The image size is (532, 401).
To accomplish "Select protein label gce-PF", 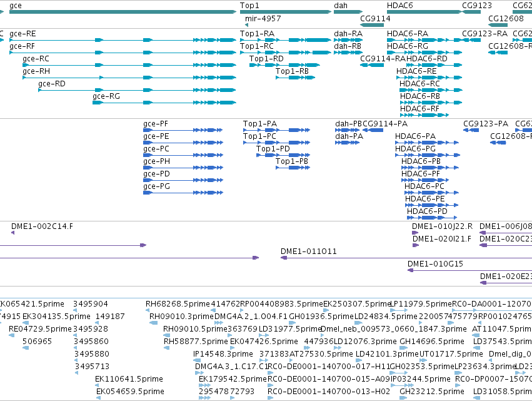I will tap(156, 124).
